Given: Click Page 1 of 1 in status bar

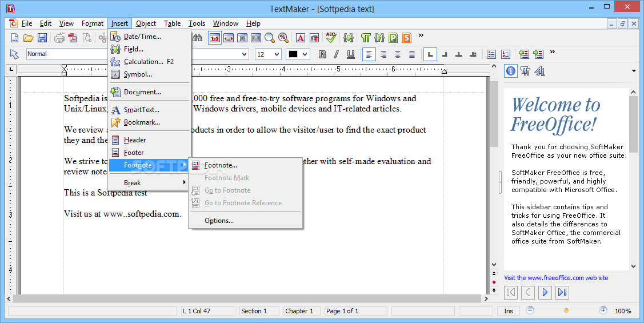Looking at the screenshot, I should (x=355, y=311).
